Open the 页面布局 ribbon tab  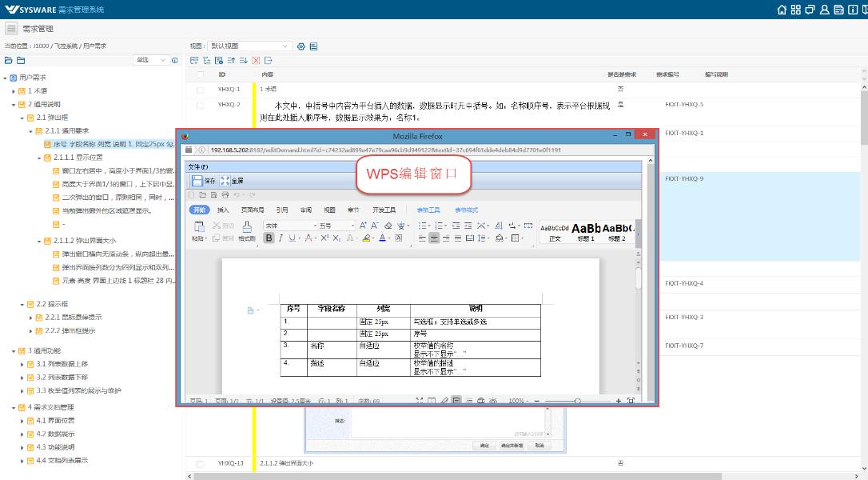tap(252, 210)
